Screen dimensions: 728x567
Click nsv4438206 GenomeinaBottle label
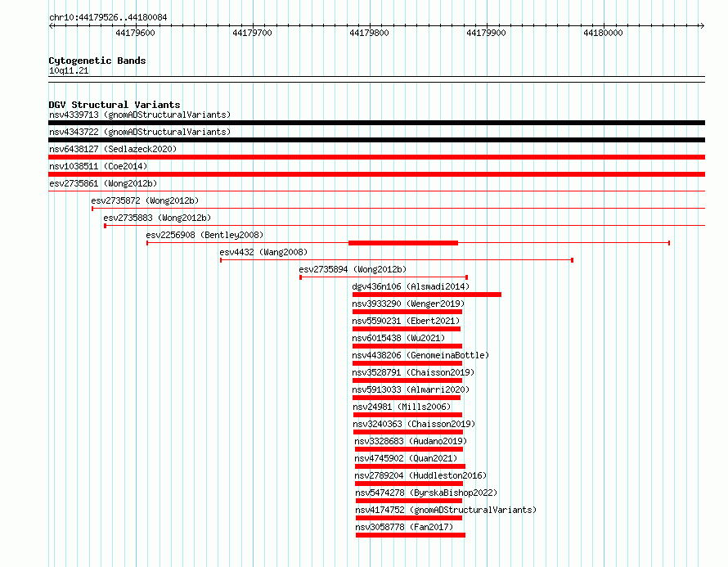point(420,355)
